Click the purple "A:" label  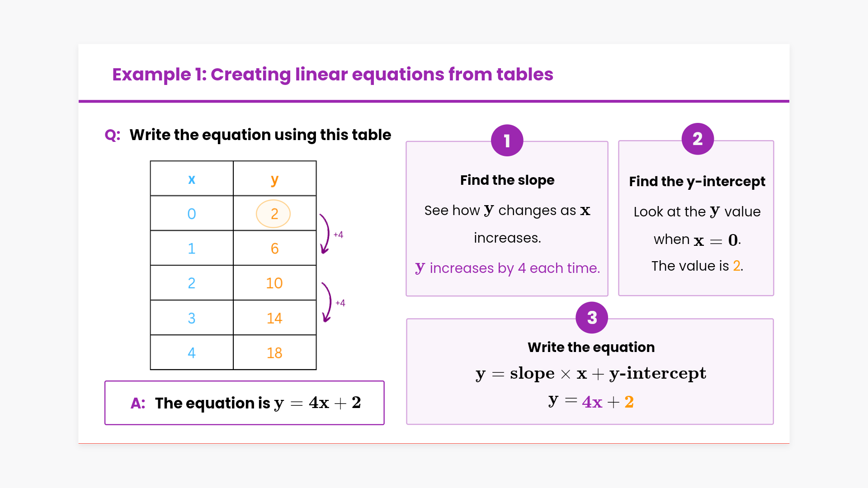click(138, 403)
